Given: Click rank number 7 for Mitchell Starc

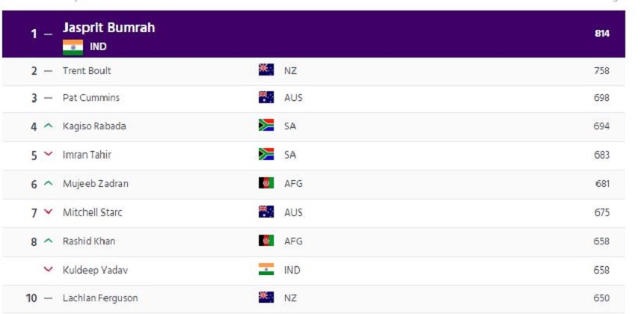Looking at the screenshot, I should (34, 212).
